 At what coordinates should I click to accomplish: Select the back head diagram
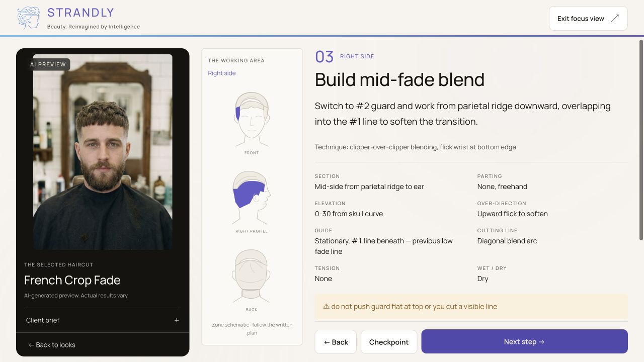point(252,276)
